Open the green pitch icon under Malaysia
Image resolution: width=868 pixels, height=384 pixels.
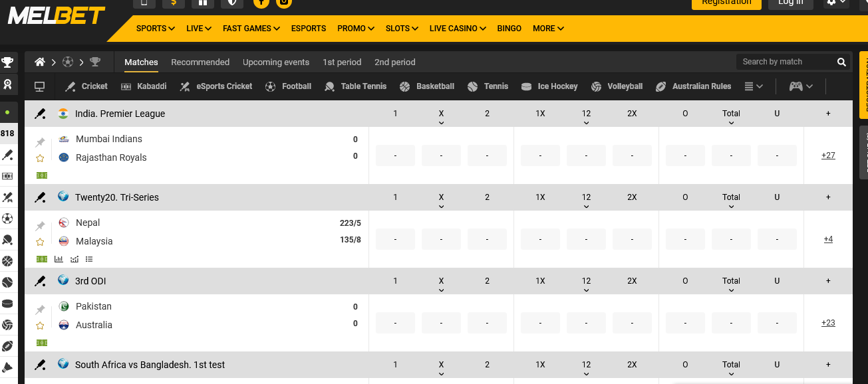click(x=42, y=259)
